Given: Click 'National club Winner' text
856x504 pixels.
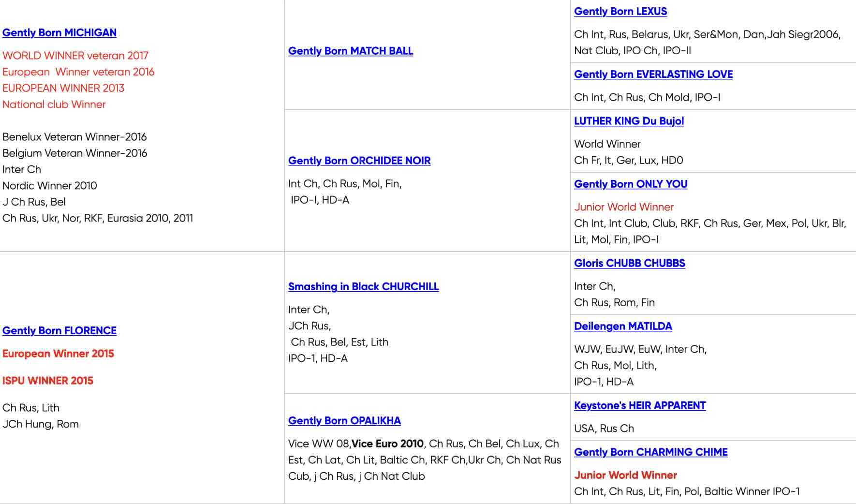Looking at the screenshot, I should pos(54,104).
